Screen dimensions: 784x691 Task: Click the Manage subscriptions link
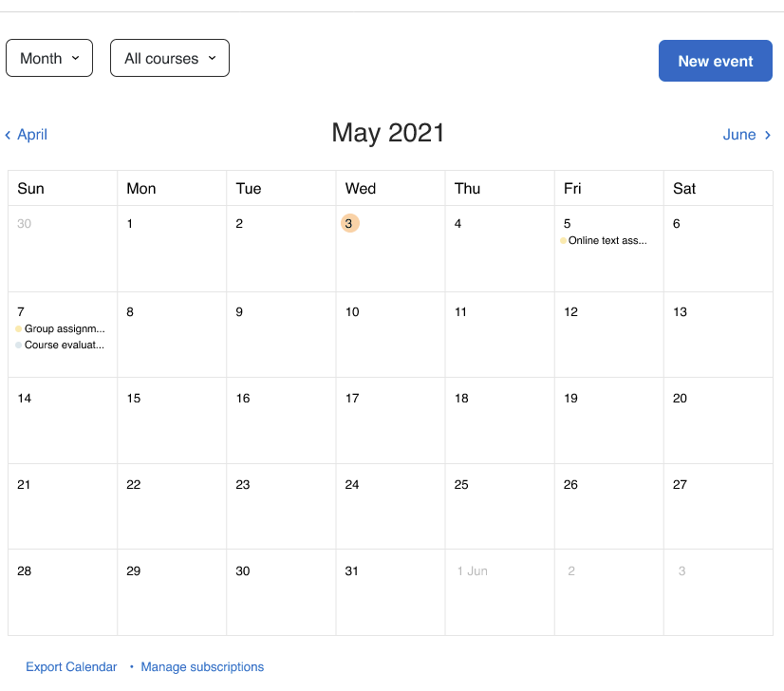coord(202,666)
